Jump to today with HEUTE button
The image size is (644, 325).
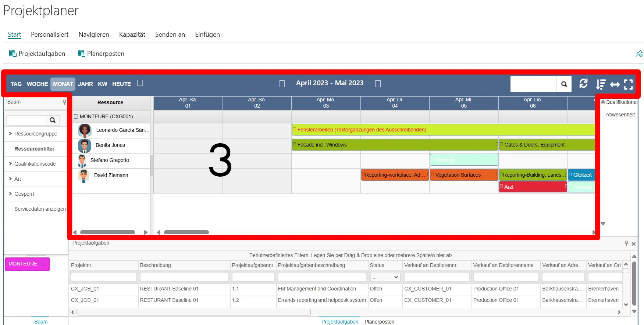click(x=121, y=84)
